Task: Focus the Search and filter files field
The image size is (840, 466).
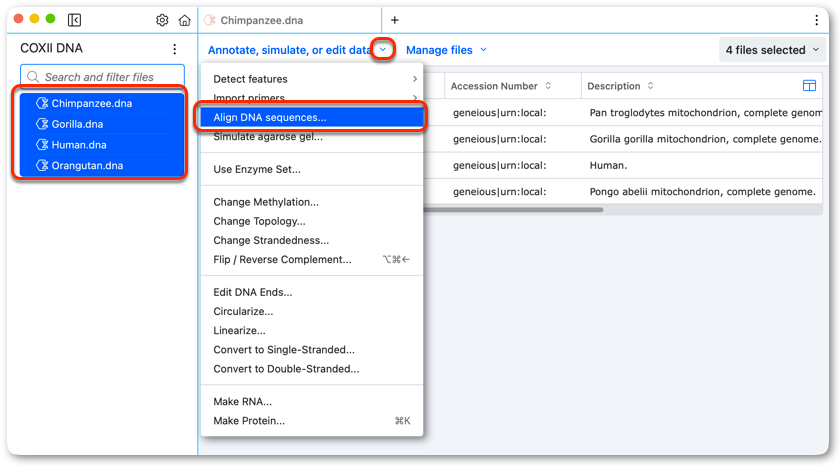Action: tap(102, 77)
